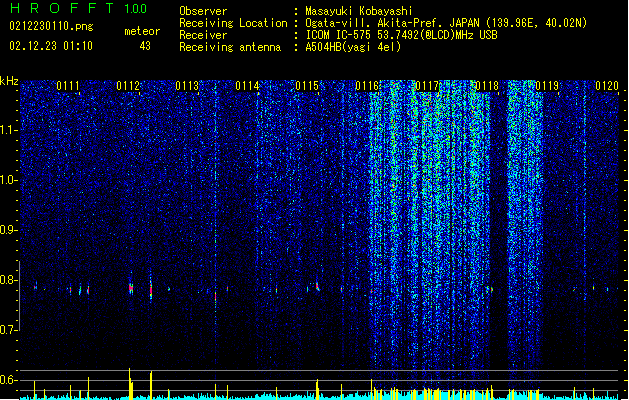629x400 pixels.
Task: Click the meteor label
Action: tap(142, 31)
